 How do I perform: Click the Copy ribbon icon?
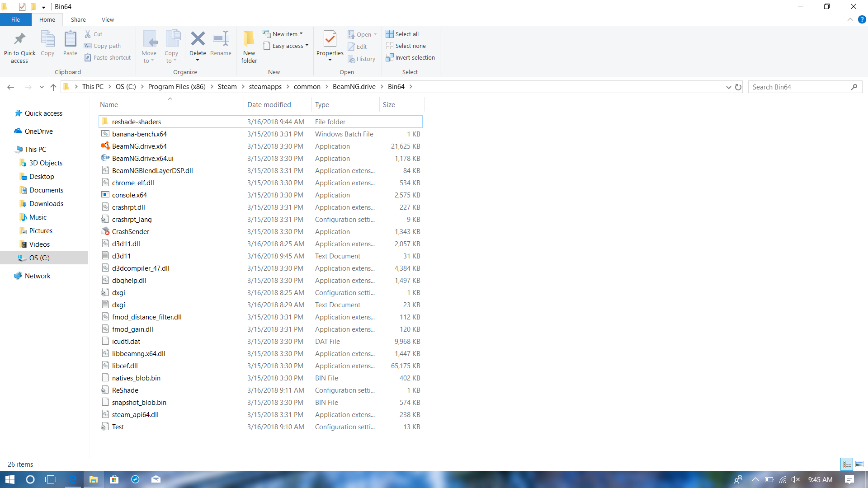47,39
